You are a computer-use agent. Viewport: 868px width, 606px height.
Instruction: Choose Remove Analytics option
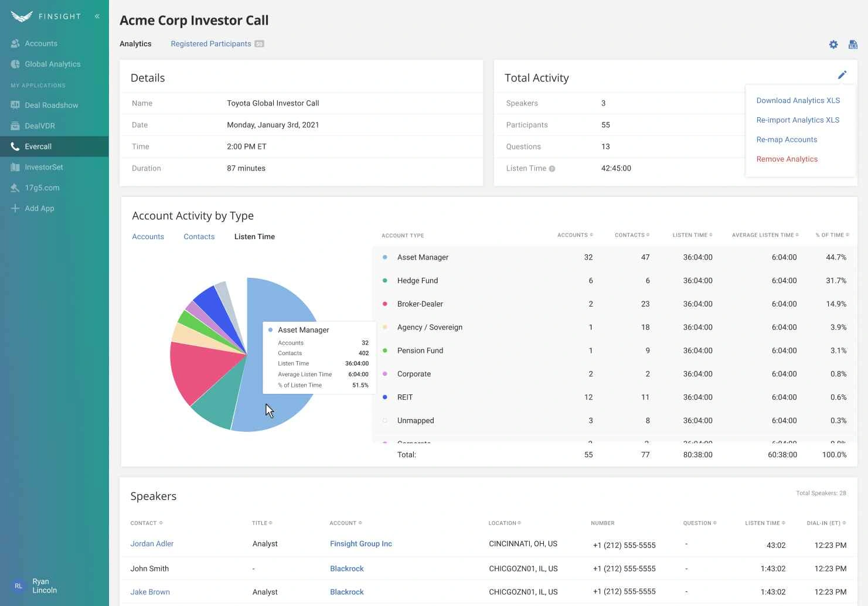coord(787,159)
